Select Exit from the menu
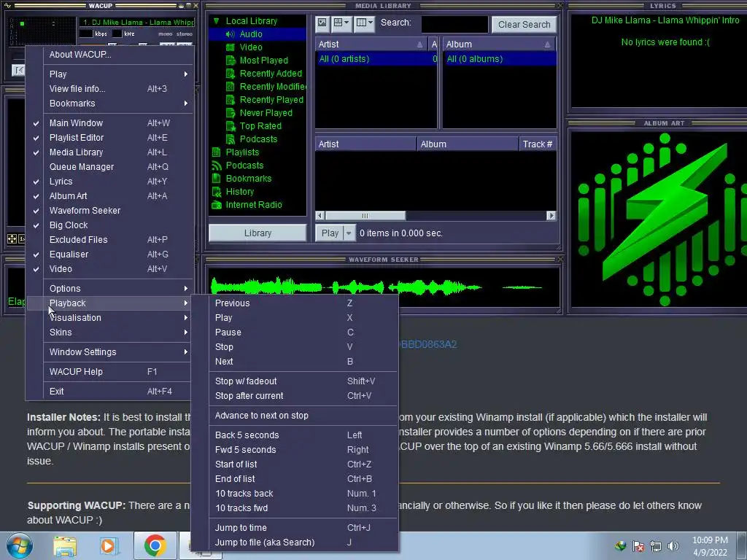This screenshot has width=747, height=560. [x=110, y=392]
